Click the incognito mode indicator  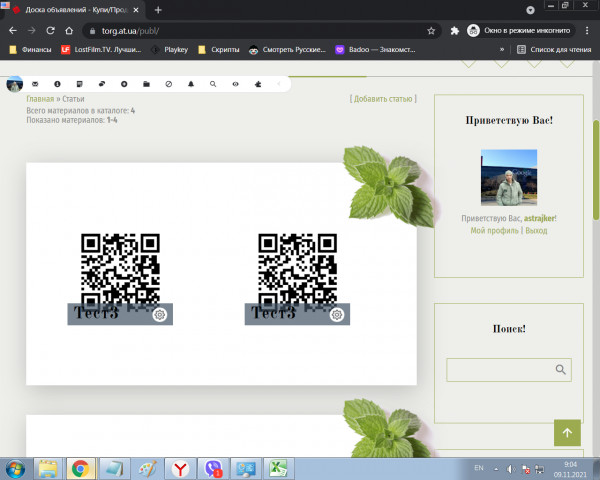[x=520, y=31]
